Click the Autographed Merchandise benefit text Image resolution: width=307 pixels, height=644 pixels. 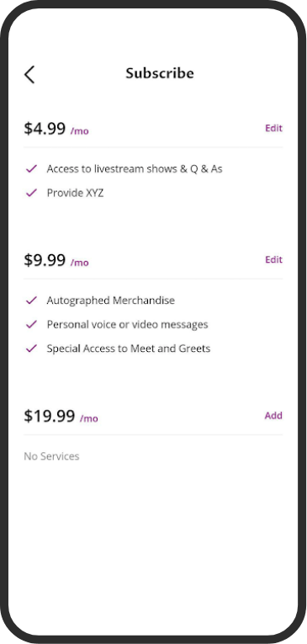111,301
